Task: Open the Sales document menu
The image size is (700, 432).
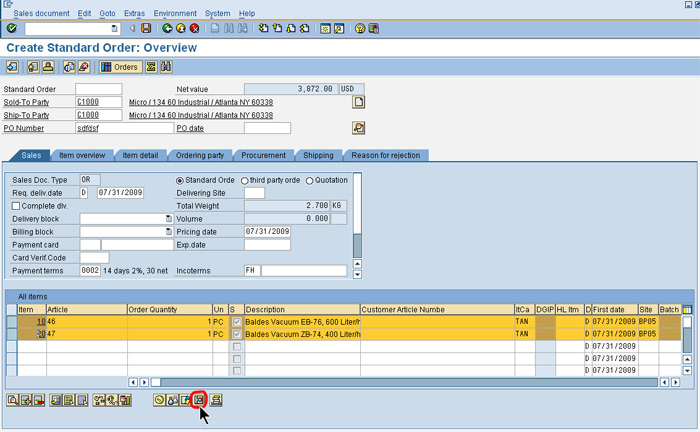Action: (x=41, y=13)
